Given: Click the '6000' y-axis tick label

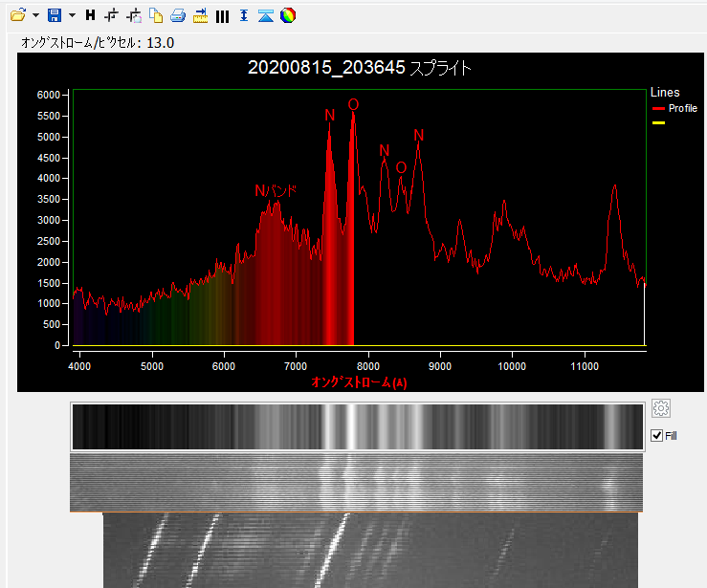Looking at the screenshot, I should point(48,95).
